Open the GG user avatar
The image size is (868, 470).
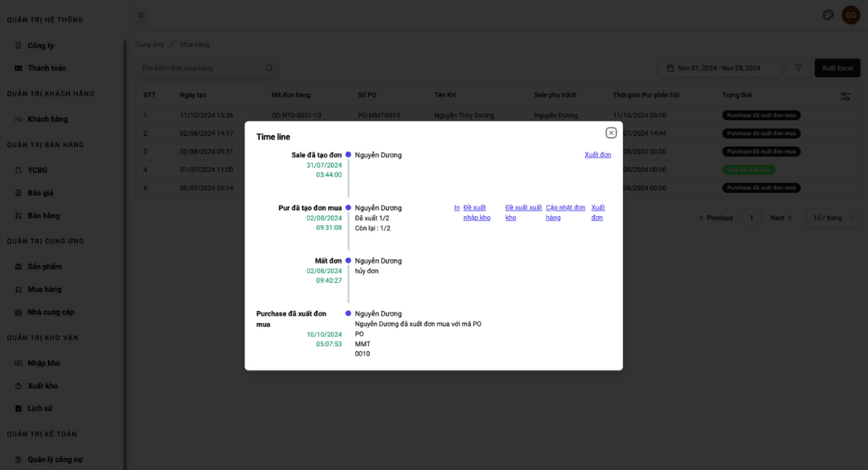pyautogui.click(x=850, y=14)
